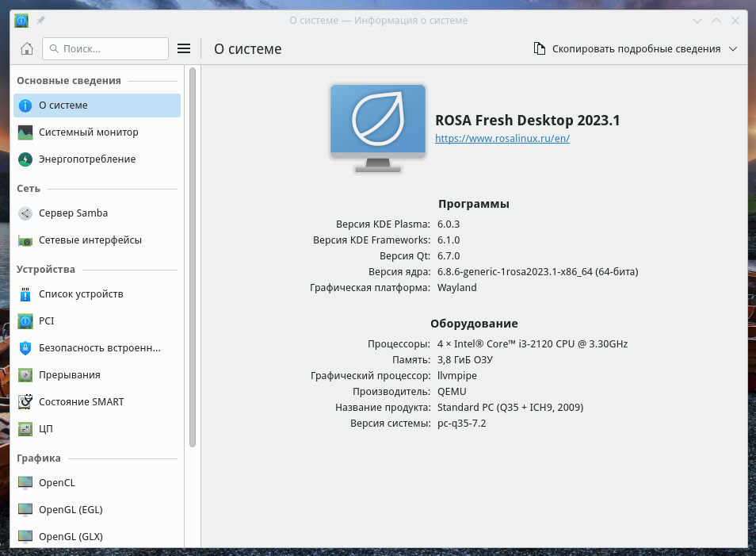Open the OpenCL page

[97, 483]
